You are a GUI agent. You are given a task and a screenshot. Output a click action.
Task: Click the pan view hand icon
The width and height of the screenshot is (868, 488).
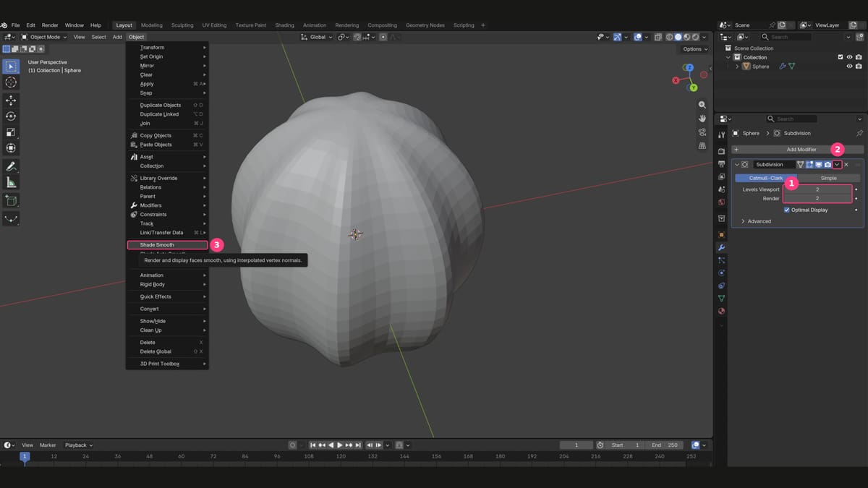(702, 118)
